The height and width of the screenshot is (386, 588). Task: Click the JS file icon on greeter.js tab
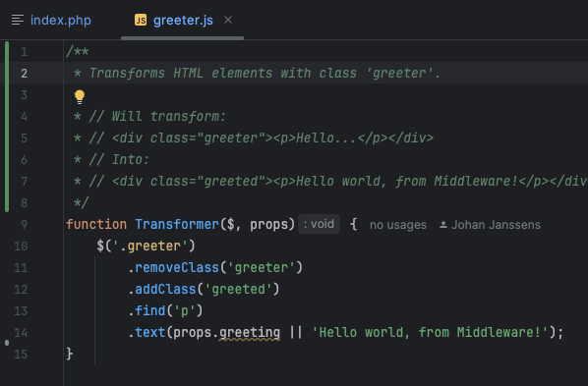click(x=141, y=20)
